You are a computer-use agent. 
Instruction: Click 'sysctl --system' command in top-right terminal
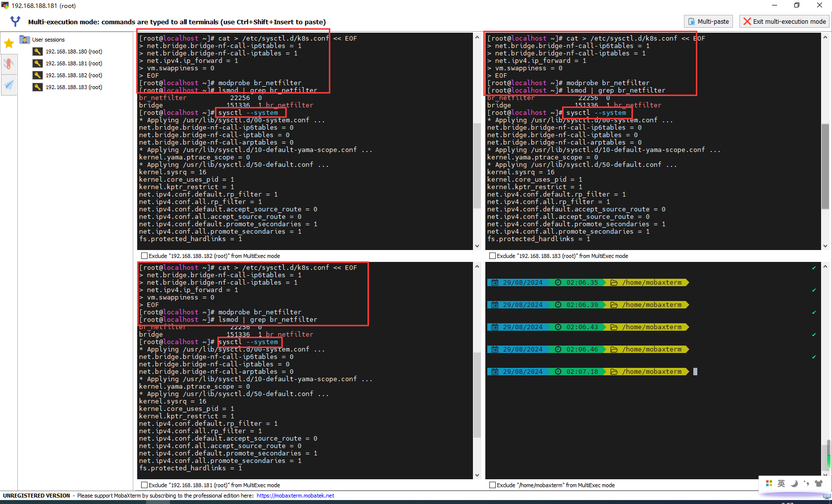(596, 113)
